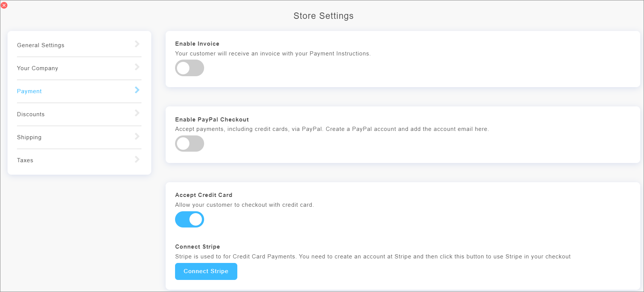Click the Store Settings page title
Viewport: 644px width, 292px height.
click(323, 16)
